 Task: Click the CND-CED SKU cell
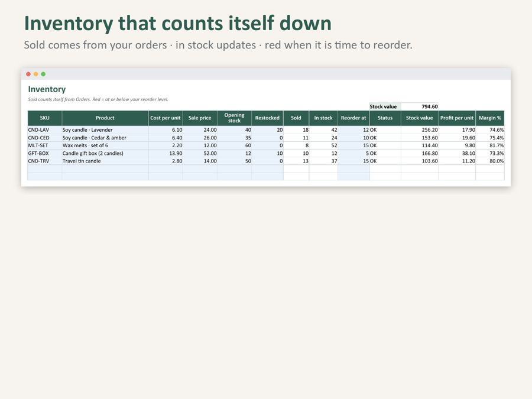45,138
